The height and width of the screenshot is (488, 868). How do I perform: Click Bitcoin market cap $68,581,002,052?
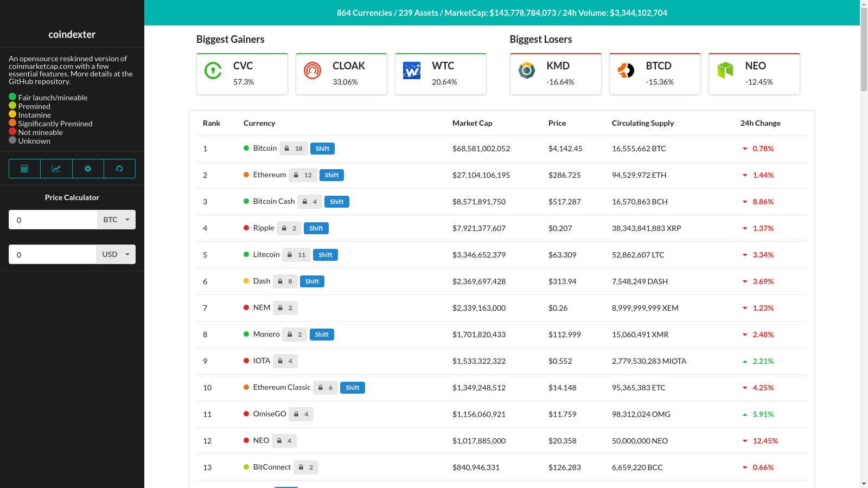481,149
